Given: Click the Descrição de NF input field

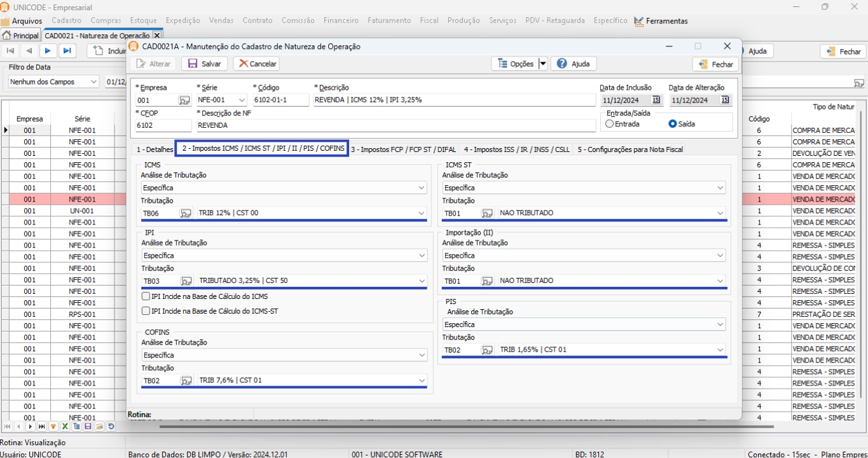Looking at the screenshot, I should [x=394, y=125].
